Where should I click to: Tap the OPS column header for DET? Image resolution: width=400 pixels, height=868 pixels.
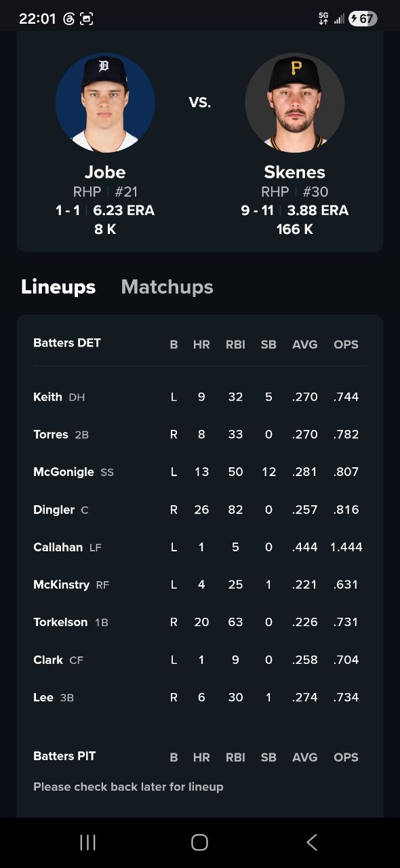[346, 344]
